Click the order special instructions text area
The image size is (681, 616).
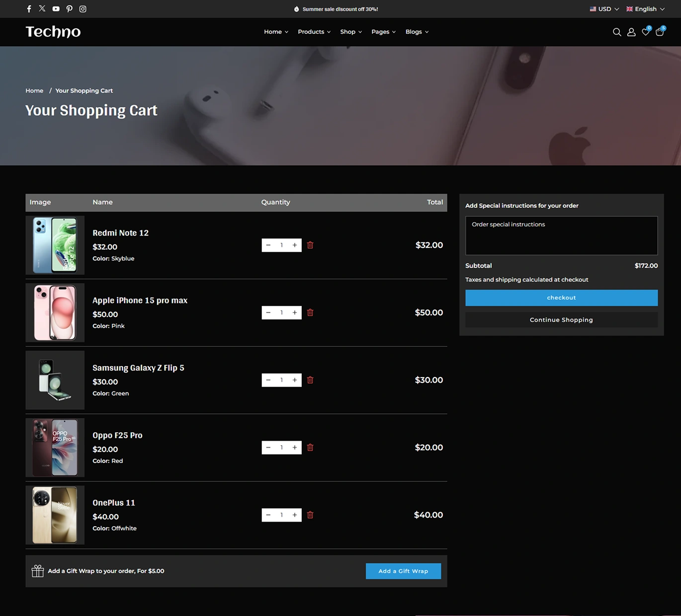(561, 235)
